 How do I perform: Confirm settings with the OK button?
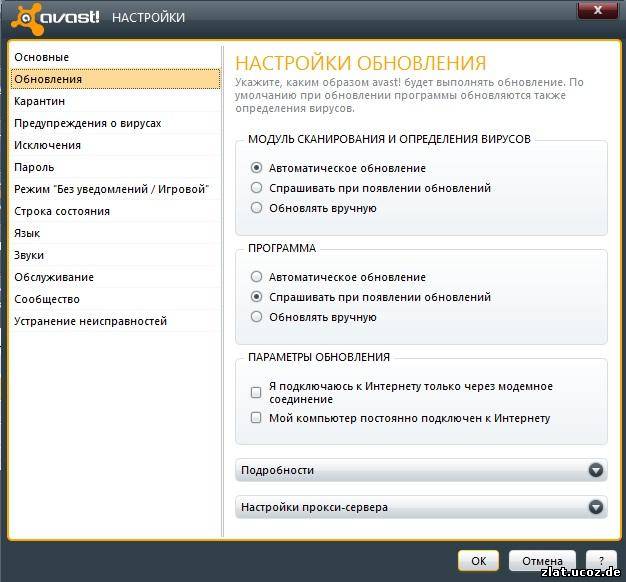478,561
